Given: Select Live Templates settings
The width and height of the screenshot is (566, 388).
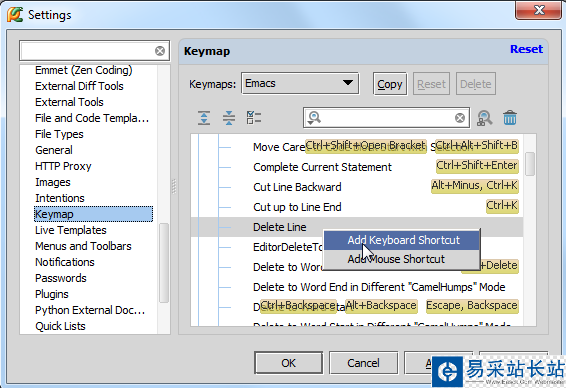Looking at the screenshot, I should [x=71, y=230].
